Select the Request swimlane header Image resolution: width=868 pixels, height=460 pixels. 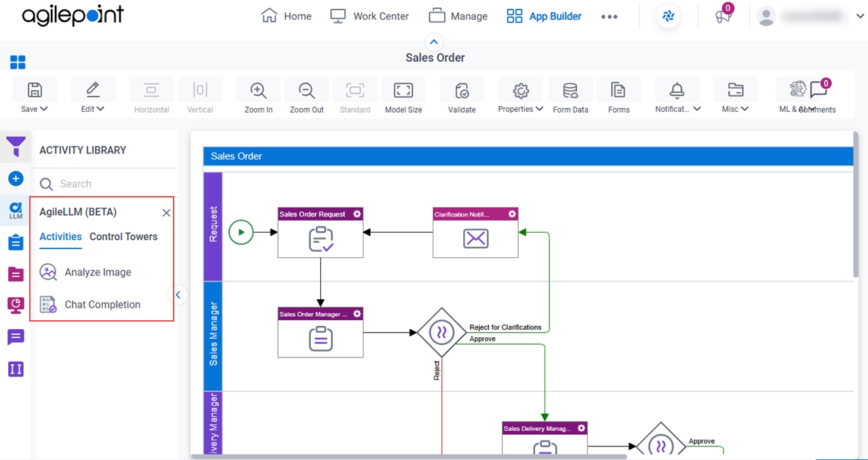213,225
